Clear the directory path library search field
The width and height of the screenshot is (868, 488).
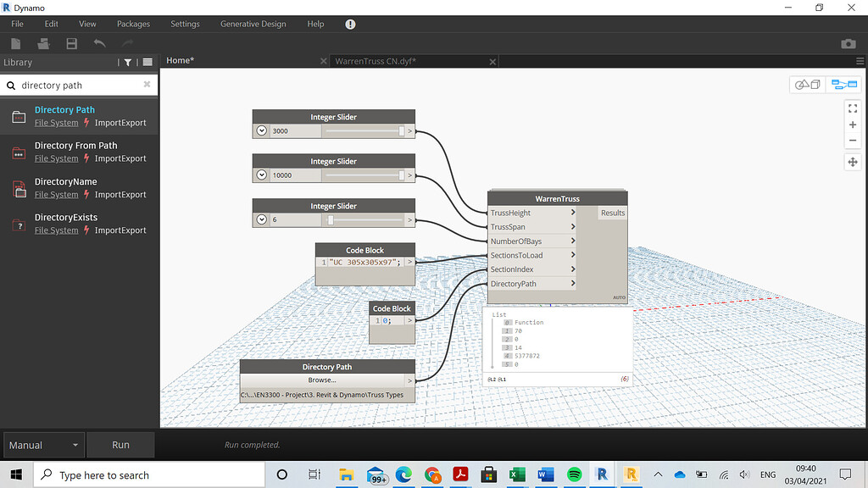[x=147, y=84]
